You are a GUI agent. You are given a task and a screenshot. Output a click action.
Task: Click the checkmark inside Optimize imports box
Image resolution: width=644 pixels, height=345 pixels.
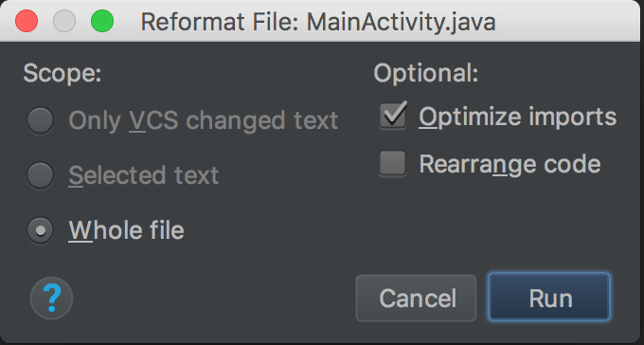coord(394,113)
